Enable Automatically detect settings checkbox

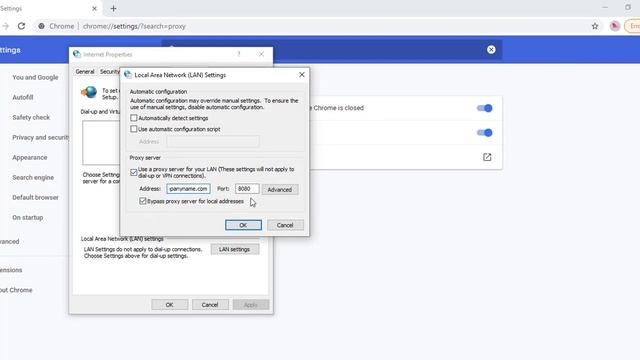(x=133, y=118)
